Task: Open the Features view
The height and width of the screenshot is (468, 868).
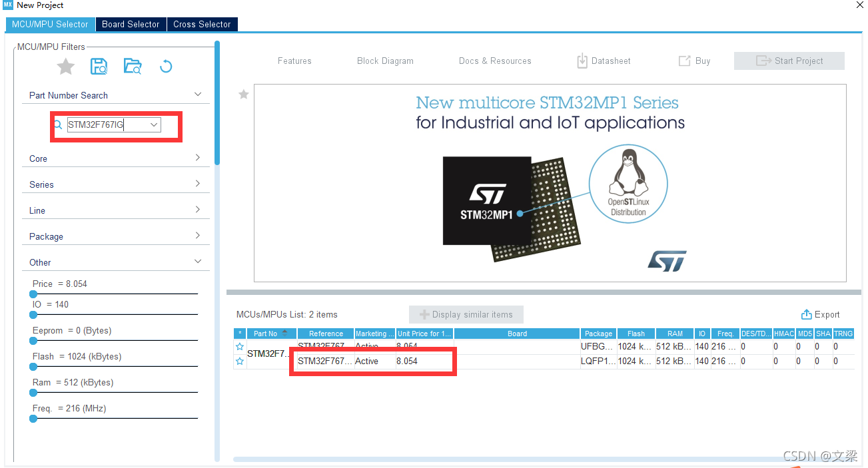Action: tap(294, 61)
